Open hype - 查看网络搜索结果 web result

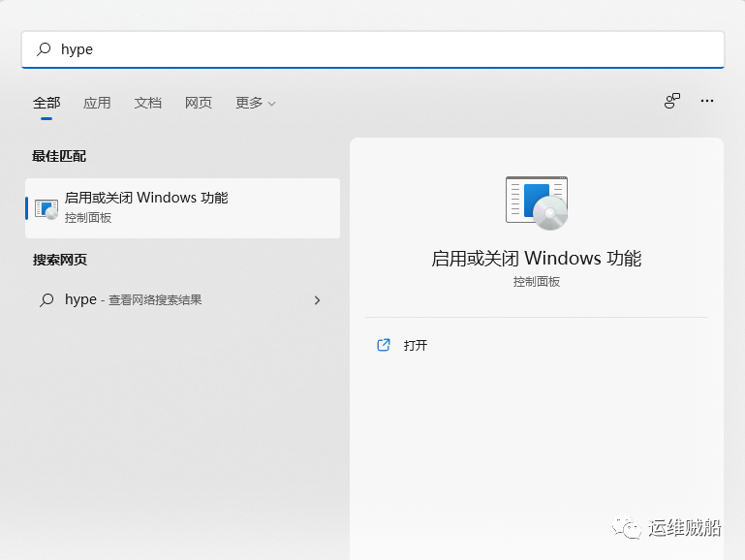182,299
